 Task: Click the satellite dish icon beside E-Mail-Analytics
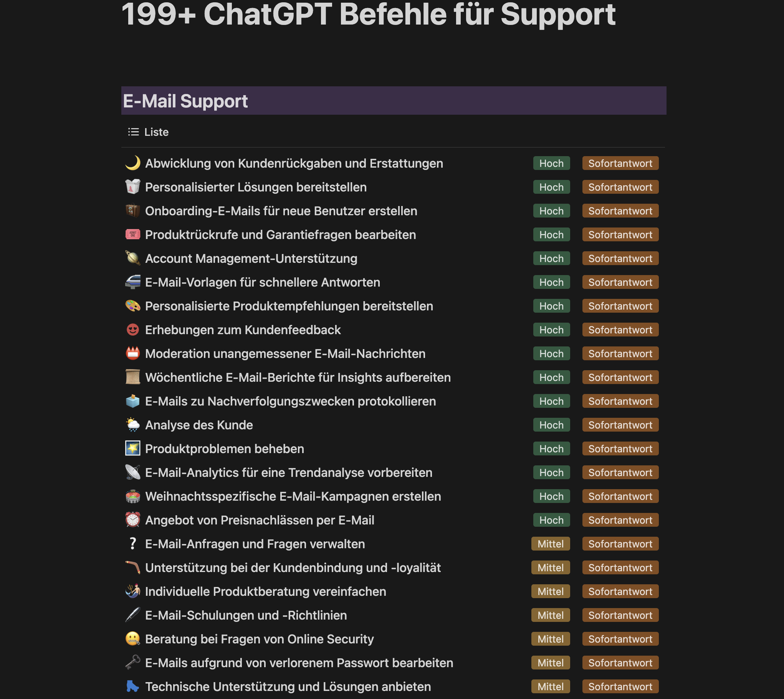click(x=132, y=472)
